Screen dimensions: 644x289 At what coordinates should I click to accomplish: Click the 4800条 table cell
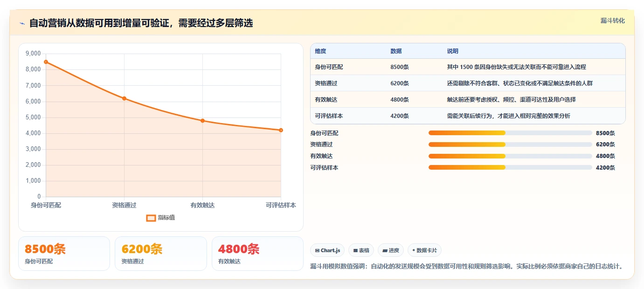400,100
